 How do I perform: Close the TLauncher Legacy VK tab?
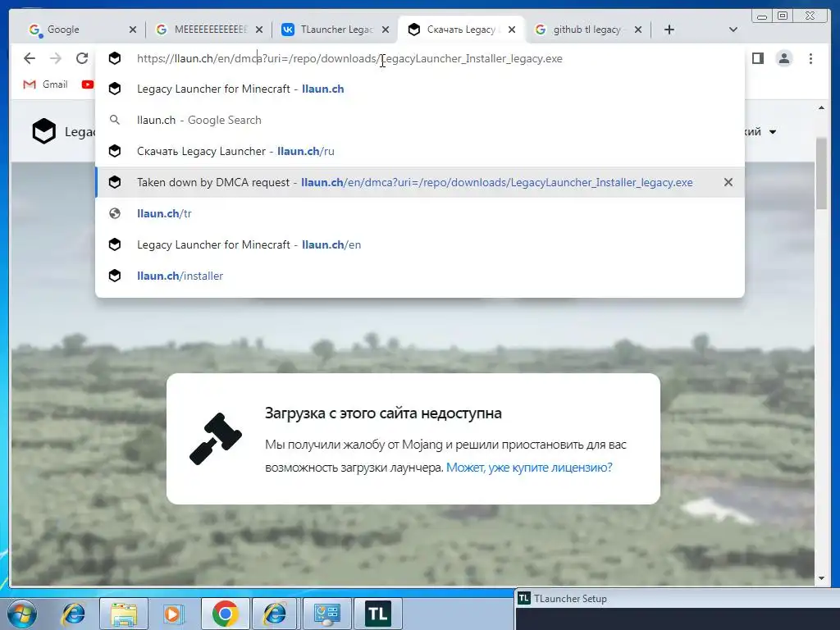point(386,30)
